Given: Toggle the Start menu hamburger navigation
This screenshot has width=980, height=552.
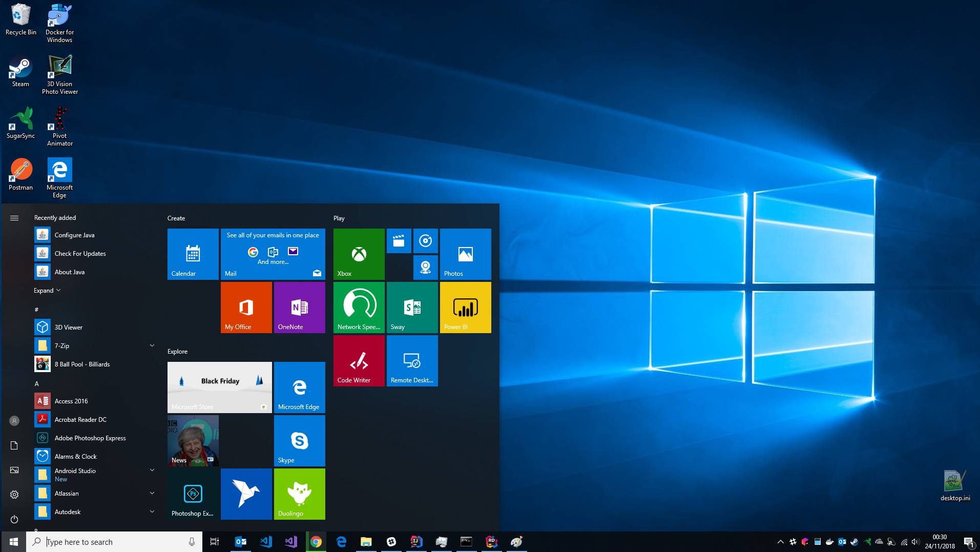Looking at the screenshot, I should pyautogui.click(x=14, y=218).
